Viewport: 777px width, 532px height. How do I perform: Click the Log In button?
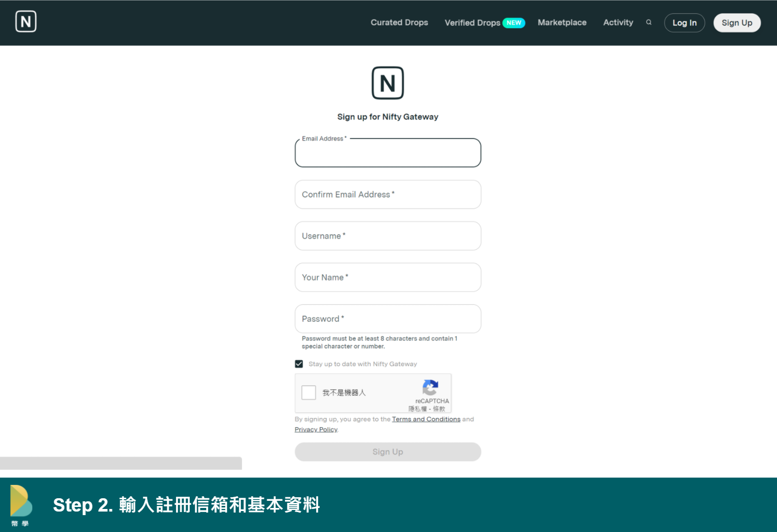(x=684, y=23)
